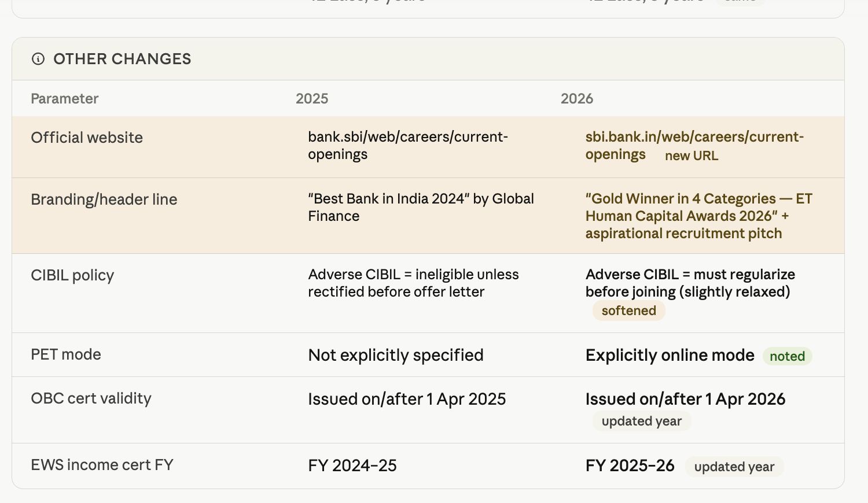Click the 2025 column header
Screen dimensions: 868x503
click(312, 99)
